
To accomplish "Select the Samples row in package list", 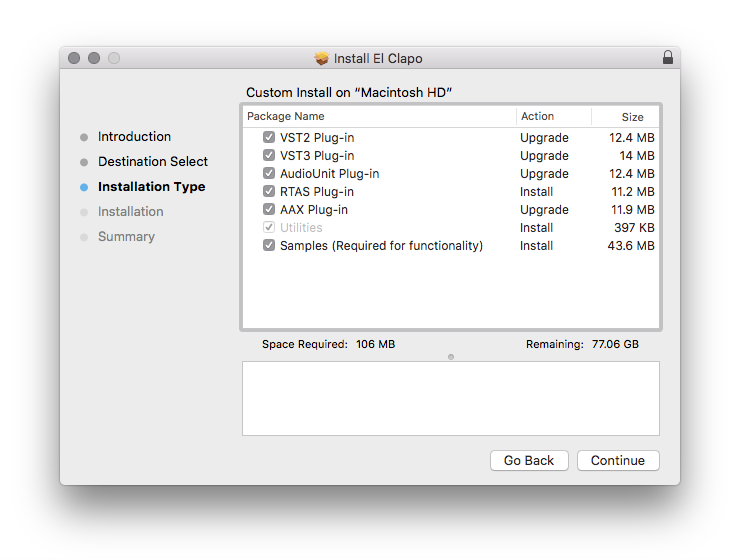I will [381, 246].
